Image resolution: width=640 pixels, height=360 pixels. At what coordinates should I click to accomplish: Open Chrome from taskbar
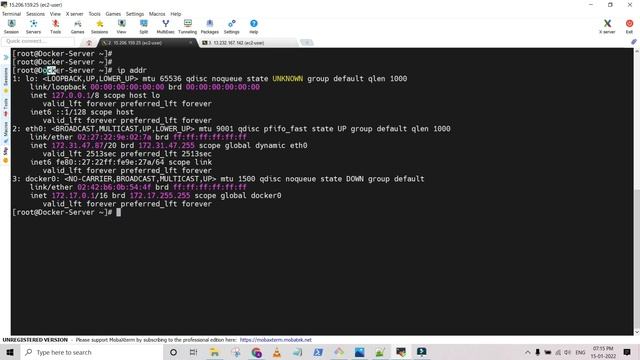tap(256, 352)
